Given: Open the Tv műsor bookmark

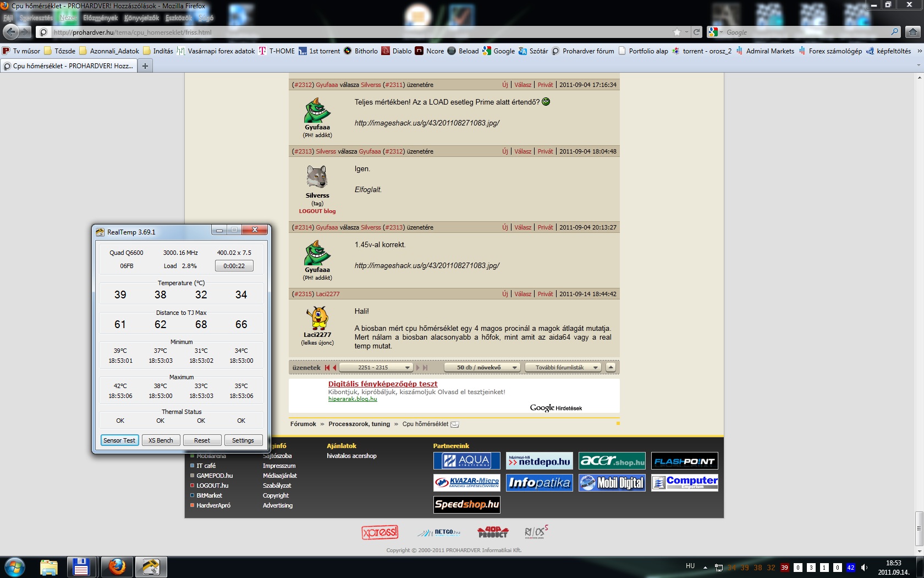Looking at the screenshot, I should [x=21, y=51].
